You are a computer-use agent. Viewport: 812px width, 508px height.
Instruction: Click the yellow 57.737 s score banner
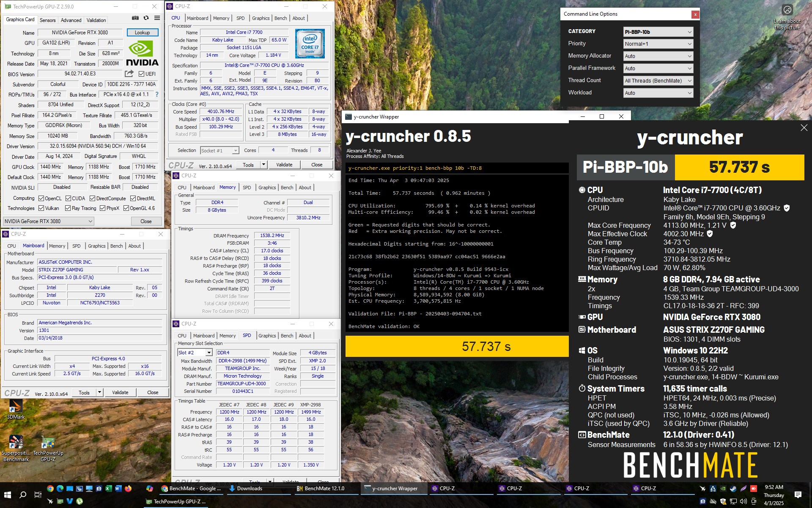(457, 346)
